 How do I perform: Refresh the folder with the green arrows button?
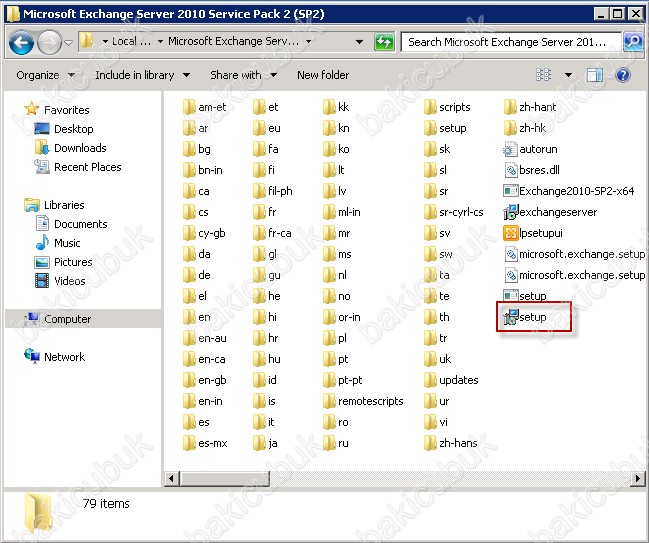click(384, 42)
